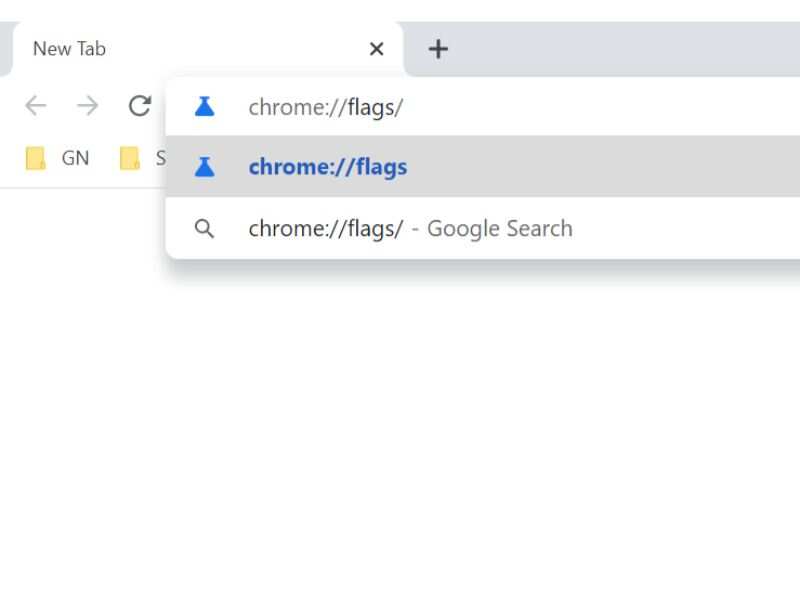Reload the current page
This screenshot has height=600, width=800.
coord(140,106)
